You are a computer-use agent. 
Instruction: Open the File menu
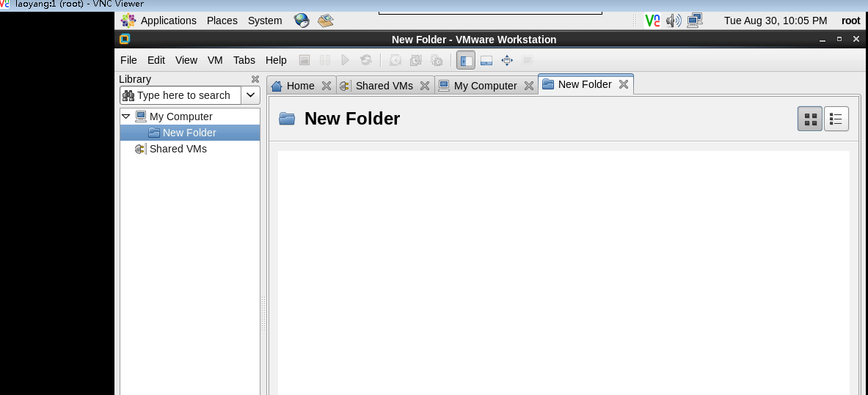(x=128, y=60)
